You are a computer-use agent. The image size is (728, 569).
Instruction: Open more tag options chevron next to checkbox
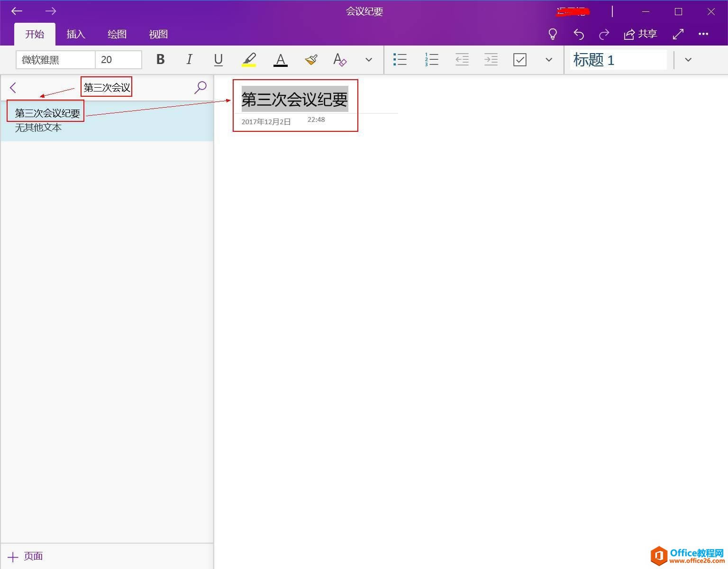548,60
